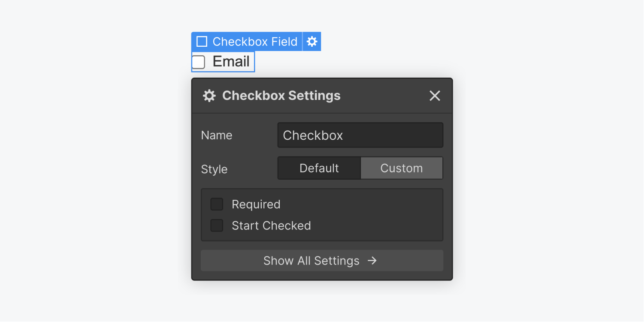The height and width of the screenshot is (322, 644).
Task: Select the Default style option
Action: [319, 168]
